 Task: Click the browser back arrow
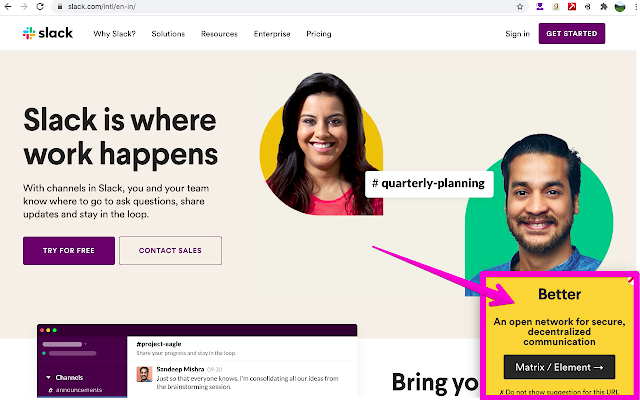[8, 7]
